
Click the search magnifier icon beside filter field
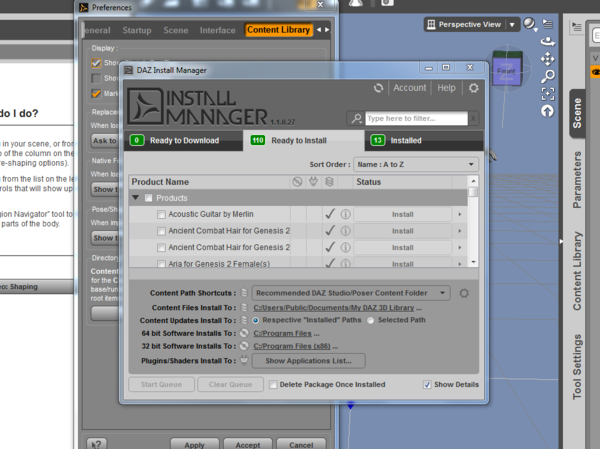pos(356,118)
